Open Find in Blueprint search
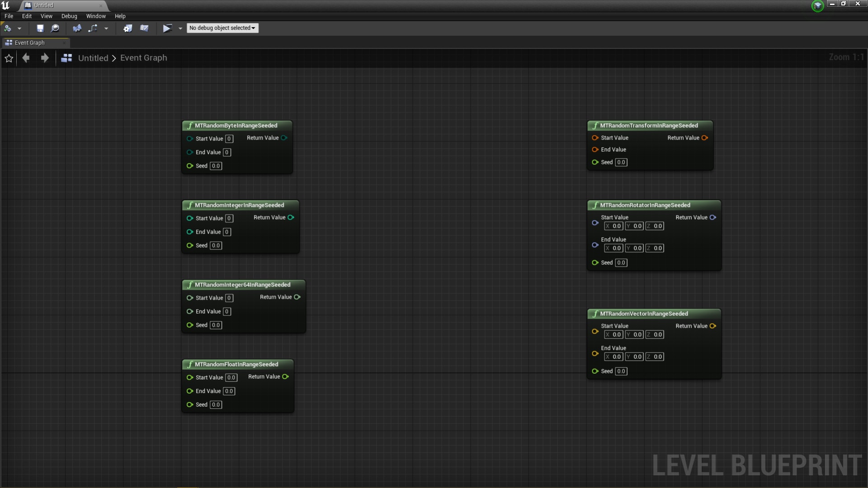The image size is (868, 488). 55,28
